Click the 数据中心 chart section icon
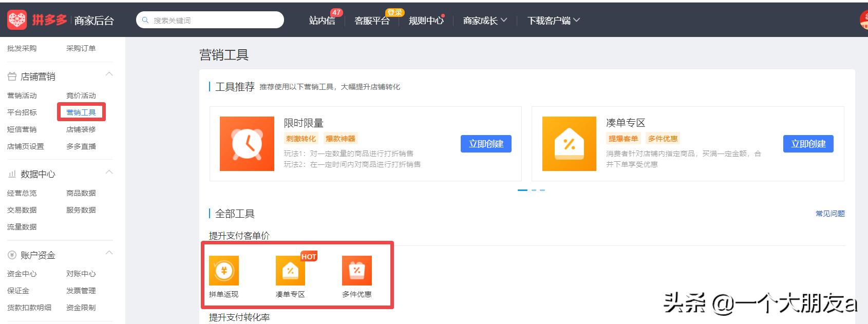 [x=12, y=175]
